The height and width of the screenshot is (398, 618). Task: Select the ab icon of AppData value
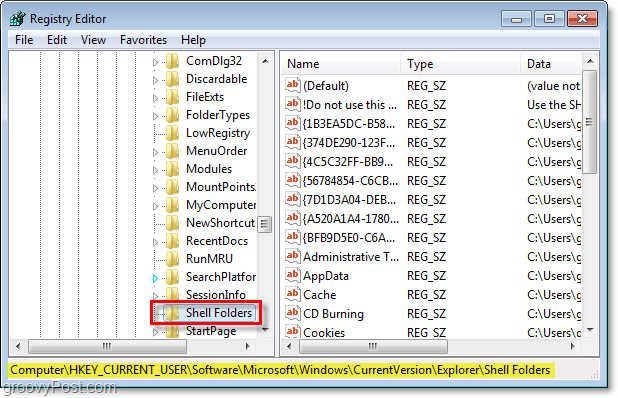[292, 275]
